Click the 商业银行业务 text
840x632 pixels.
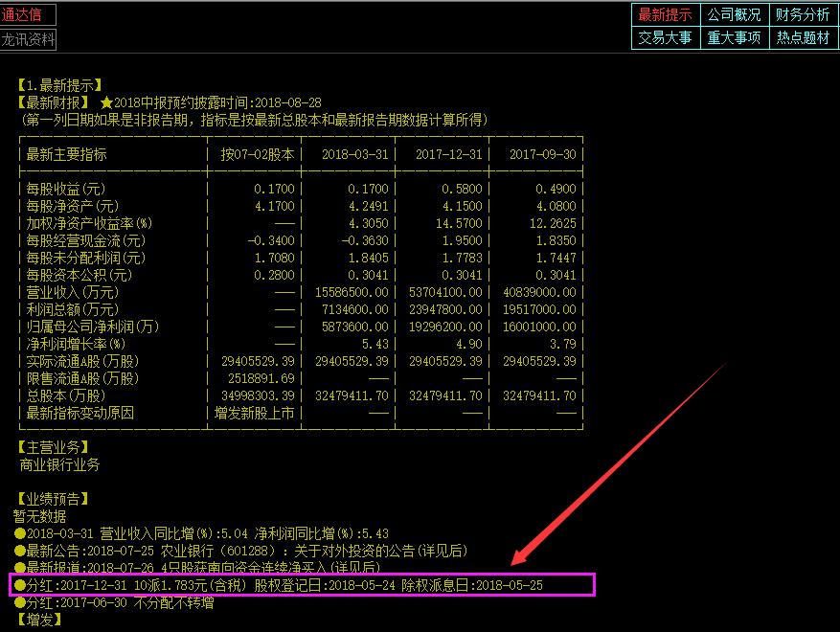pos(60,464)
